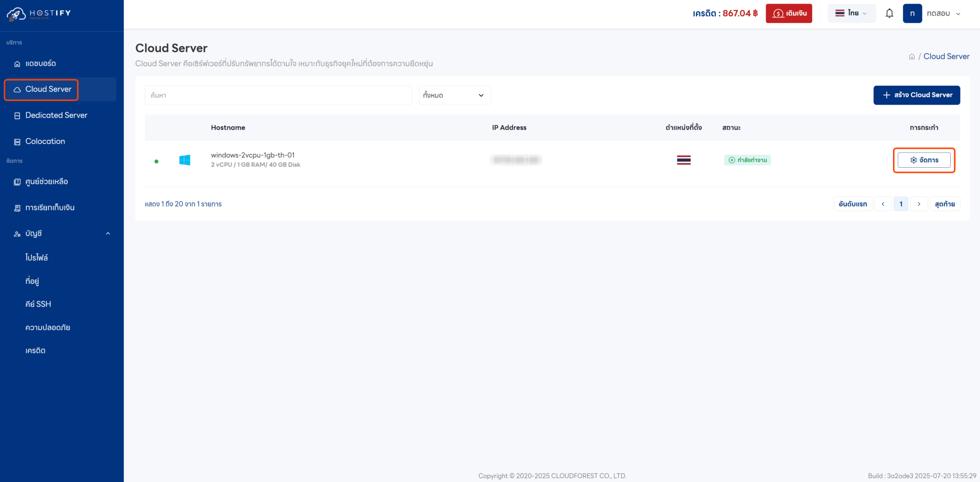The width and height of the screenshot is (980, 482).
Task: Open the โปรไฟล์ profile page
Action: 36,257
